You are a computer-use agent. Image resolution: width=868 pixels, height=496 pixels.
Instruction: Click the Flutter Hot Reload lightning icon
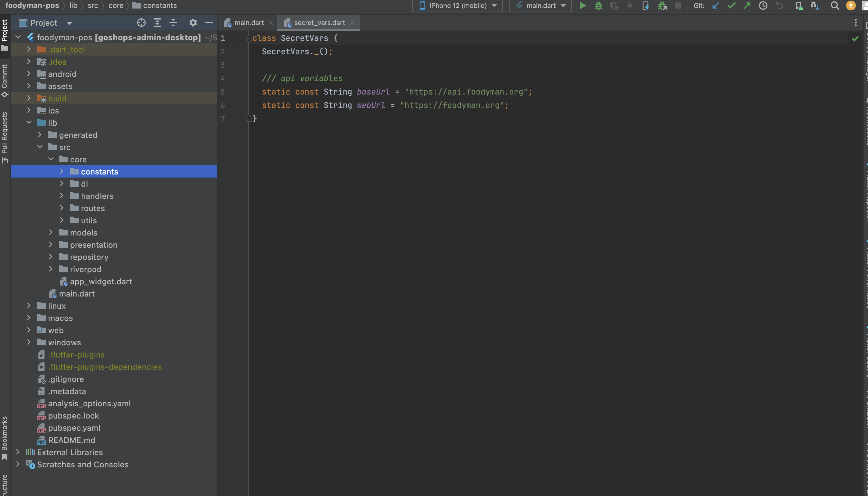pos(630,5)
